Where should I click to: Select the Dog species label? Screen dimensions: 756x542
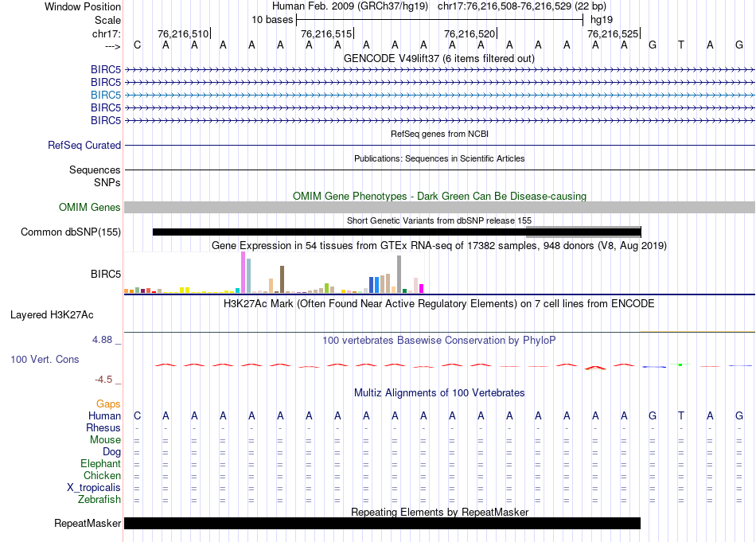pyautogui.click(x=112, y=452)
